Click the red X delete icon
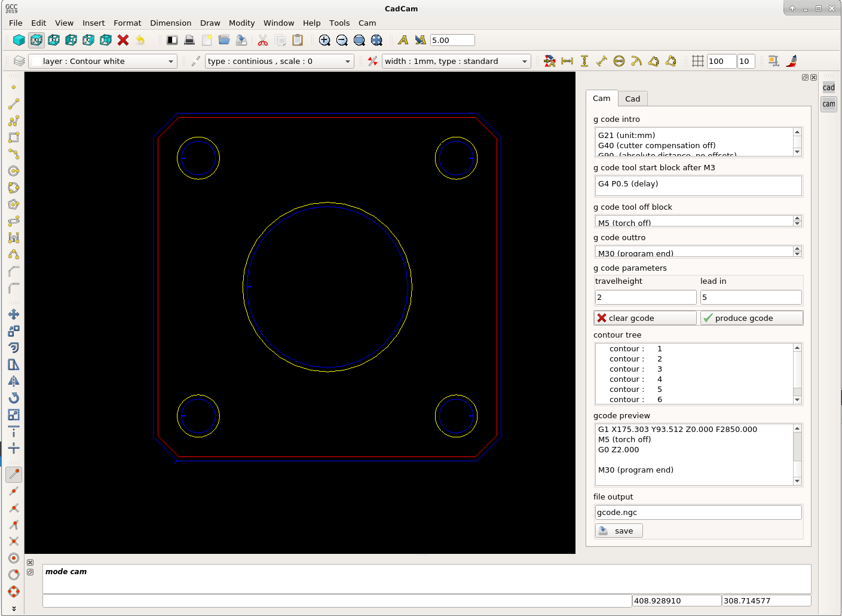Screen dimensions: 842x616 [x=123, y=40]
